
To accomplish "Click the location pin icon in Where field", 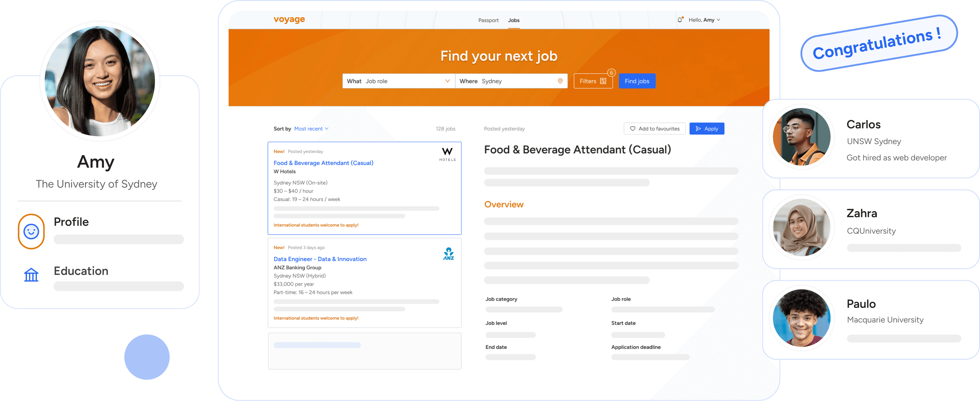I will pos(560,81).
